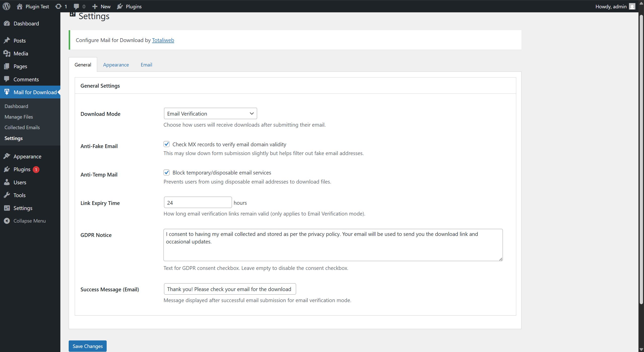Open the Howdy, admin account menu
The image size is (644, 352).
pyautogui.click(x=615, y=6)
